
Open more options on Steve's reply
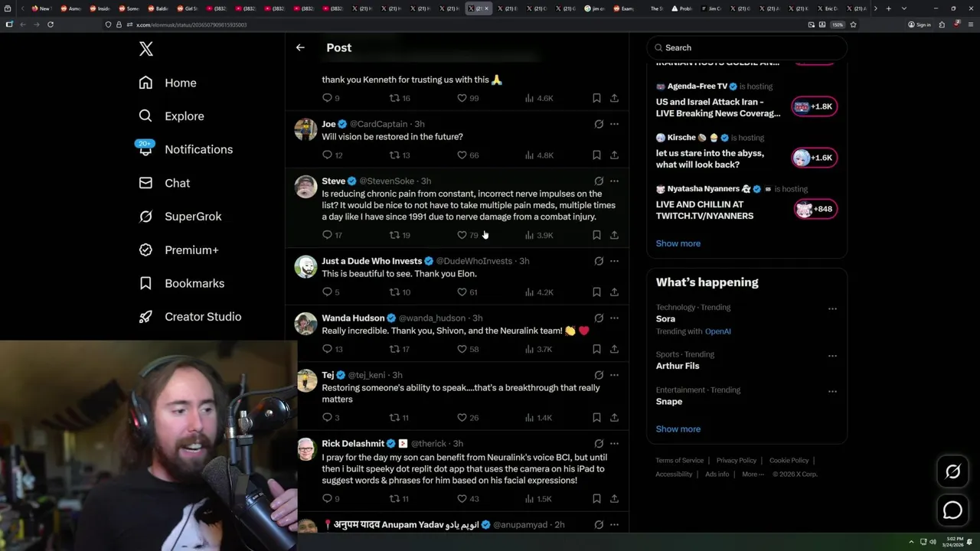point(614,181)
